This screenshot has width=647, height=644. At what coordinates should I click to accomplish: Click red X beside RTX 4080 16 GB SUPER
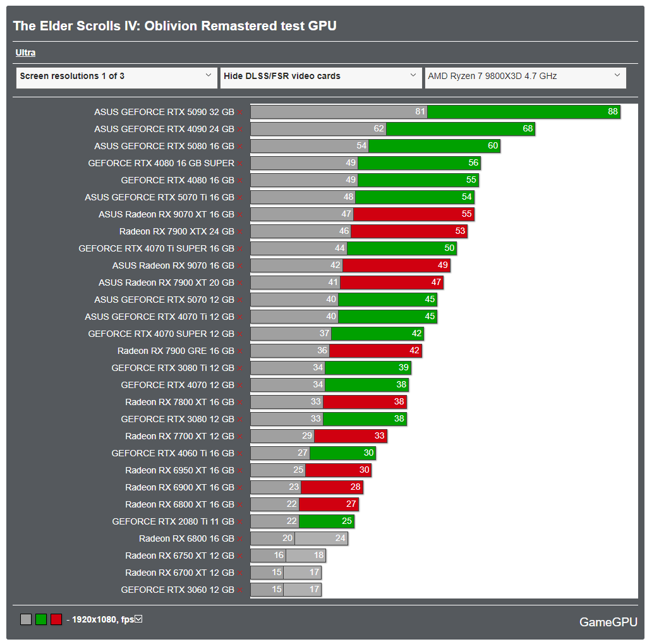[x=240, y=164]
